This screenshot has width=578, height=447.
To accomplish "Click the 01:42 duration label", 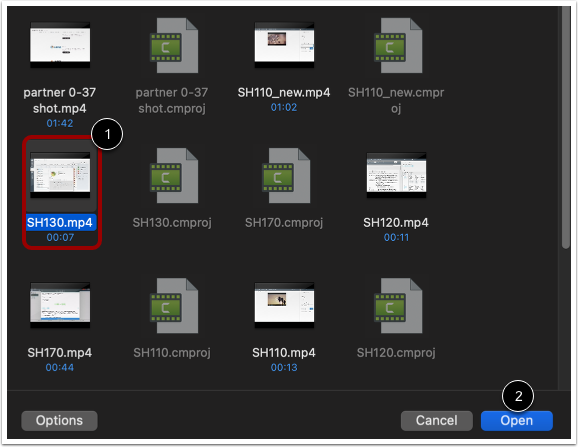I will point(60,123).
